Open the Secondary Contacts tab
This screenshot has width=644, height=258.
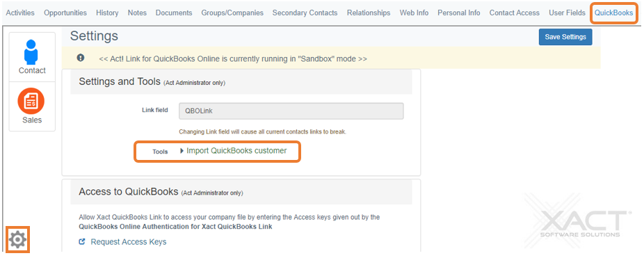tap(305, 13)
